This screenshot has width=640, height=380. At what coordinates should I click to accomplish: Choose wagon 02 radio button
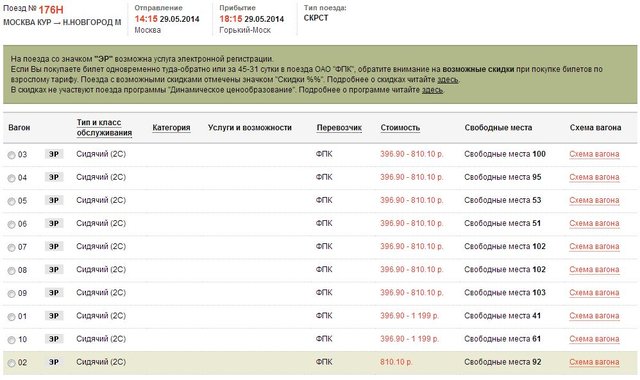coord(11,363)
